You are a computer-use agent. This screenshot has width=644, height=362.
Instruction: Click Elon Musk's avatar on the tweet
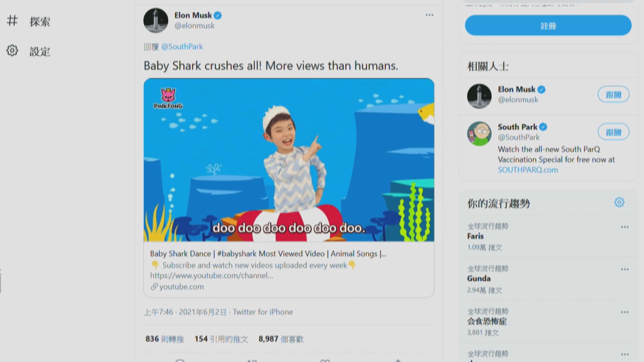click(x=156, y=20)
